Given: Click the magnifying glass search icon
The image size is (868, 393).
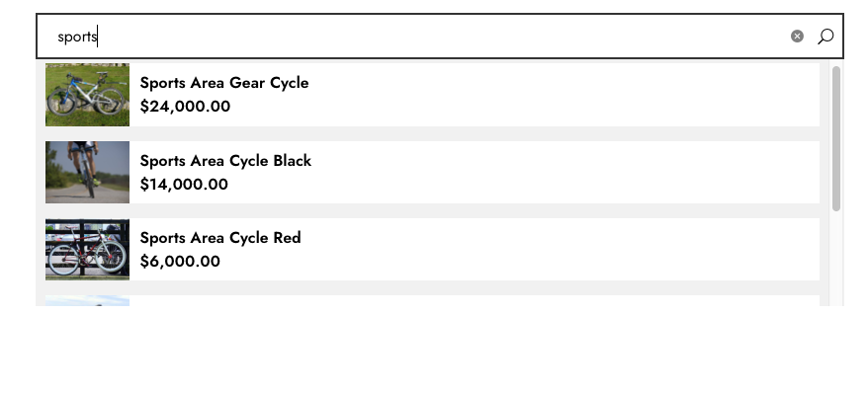Looking at the screenshot, I should point(825,37).
